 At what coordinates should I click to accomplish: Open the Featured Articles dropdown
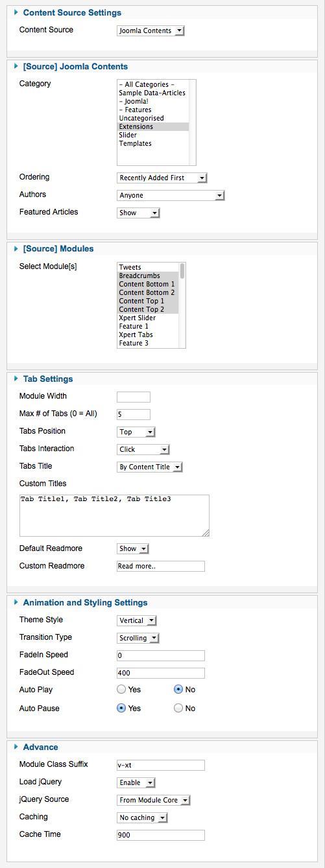(x=138, y=213)
